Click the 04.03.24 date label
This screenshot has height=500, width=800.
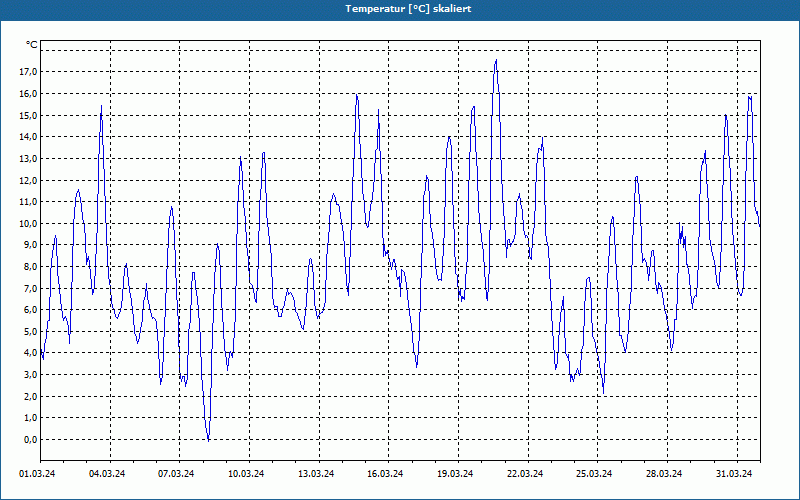pos(107,474)
